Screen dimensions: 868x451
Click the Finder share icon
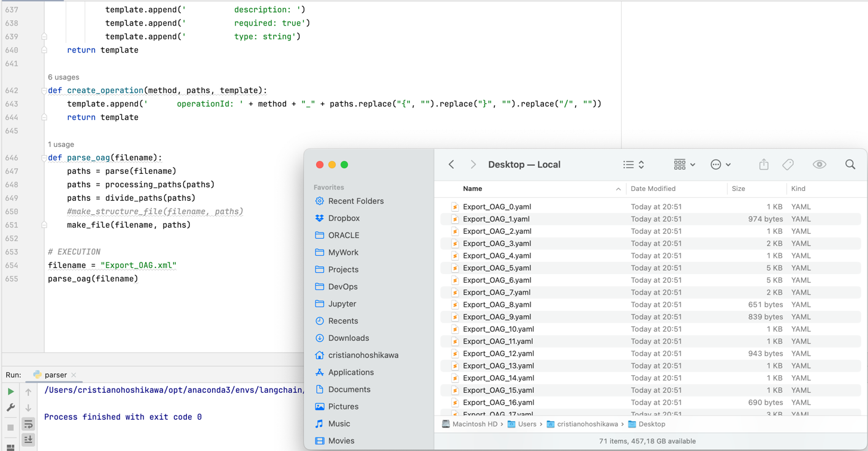[763, 165]
